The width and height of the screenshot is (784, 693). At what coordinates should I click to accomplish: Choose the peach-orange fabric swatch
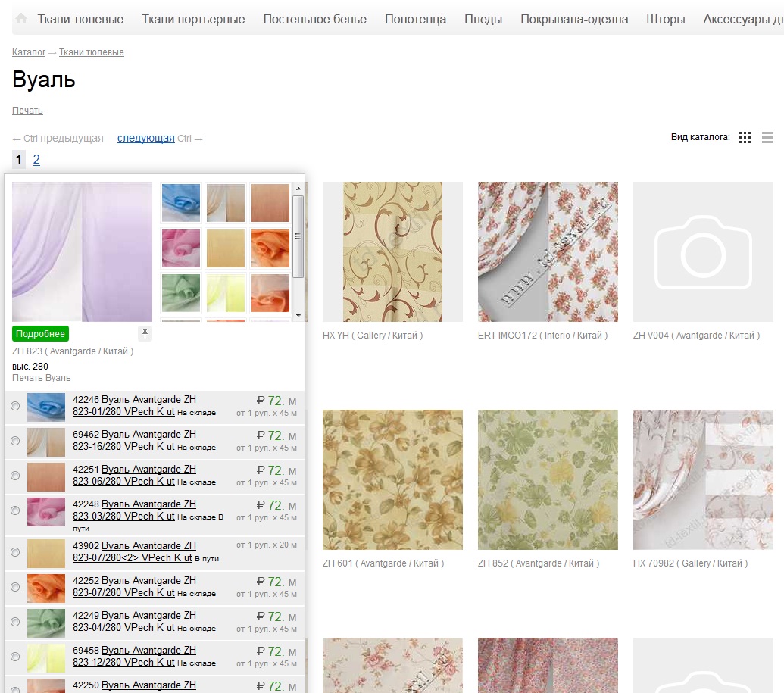[270, 293]
